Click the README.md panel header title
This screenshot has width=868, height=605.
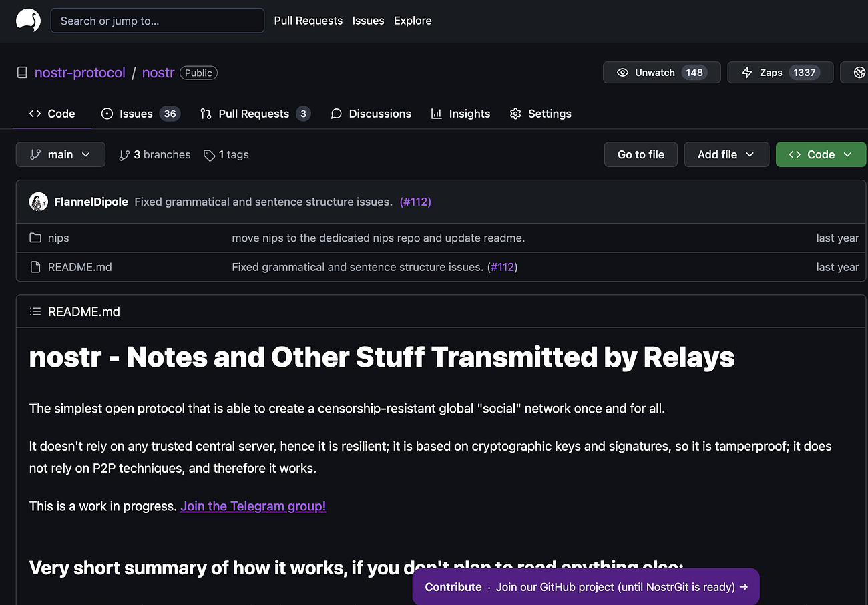tap(84, 311)
